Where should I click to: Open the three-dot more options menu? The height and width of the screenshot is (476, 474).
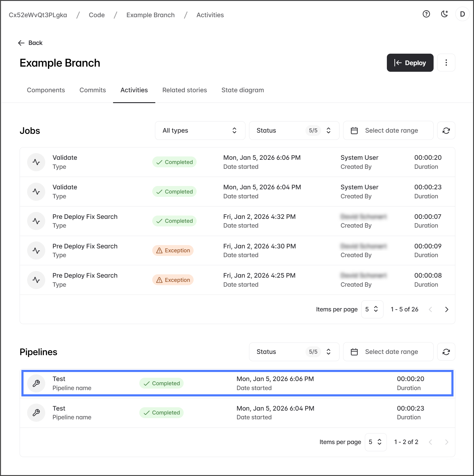pyautogui.click(x=446, y=63)
